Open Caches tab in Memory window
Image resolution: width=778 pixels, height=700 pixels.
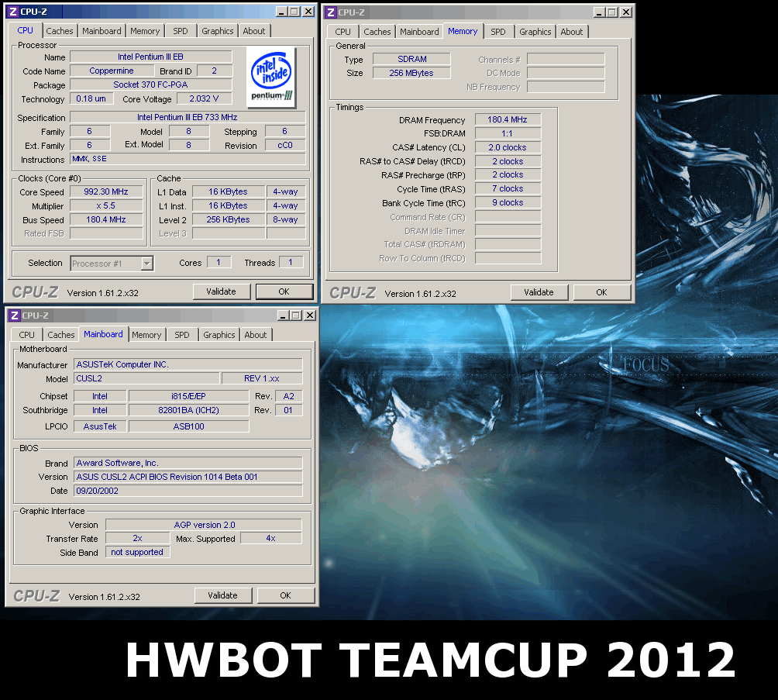click(377, 32)
